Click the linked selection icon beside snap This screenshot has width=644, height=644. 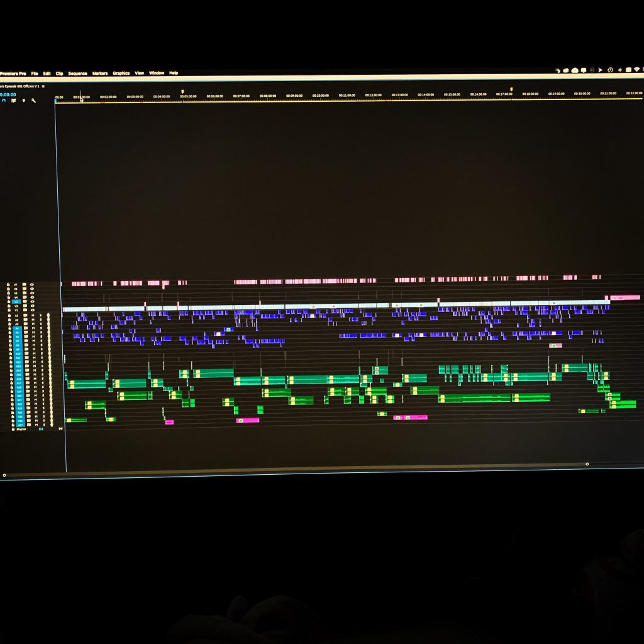click(13, 100)
